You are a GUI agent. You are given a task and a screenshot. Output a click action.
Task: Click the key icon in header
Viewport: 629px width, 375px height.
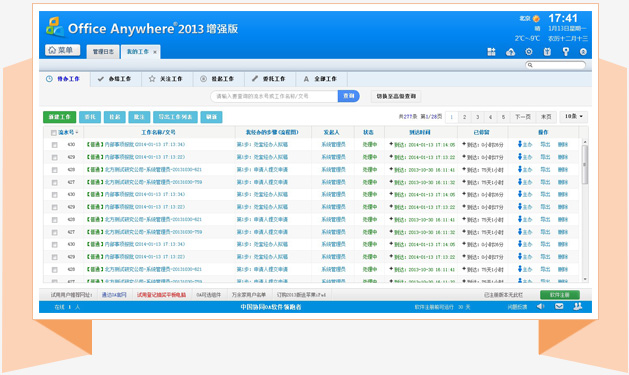point(566,52)
